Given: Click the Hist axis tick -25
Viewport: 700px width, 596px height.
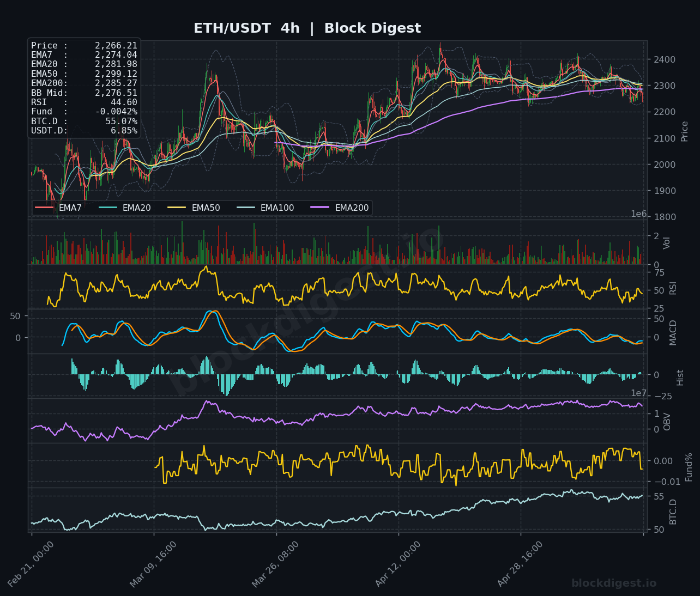Looking at the screenshot, I should pos(663,396).
